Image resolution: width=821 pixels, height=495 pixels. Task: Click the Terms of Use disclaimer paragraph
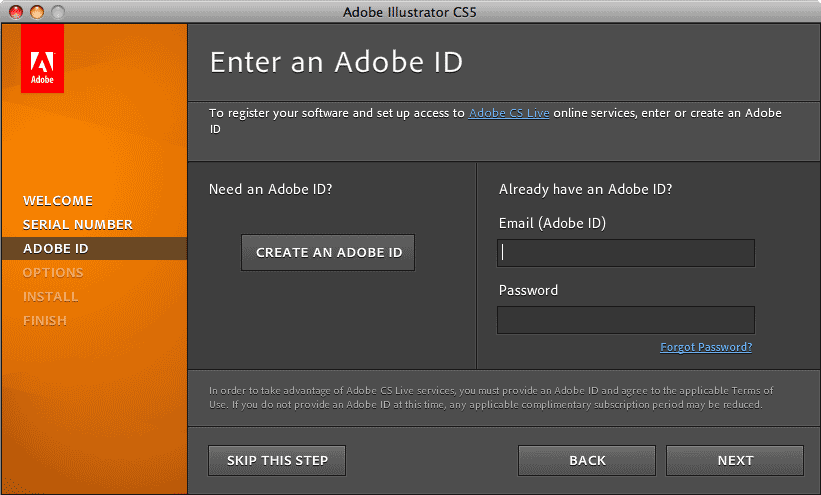pyautogui.click(x=491, y=398)
